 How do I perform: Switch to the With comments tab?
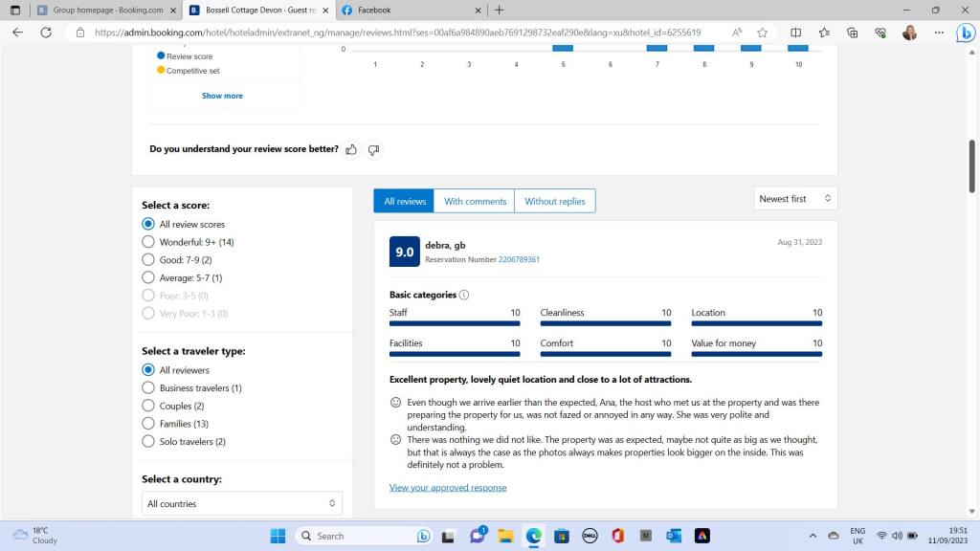coord(475,201)
